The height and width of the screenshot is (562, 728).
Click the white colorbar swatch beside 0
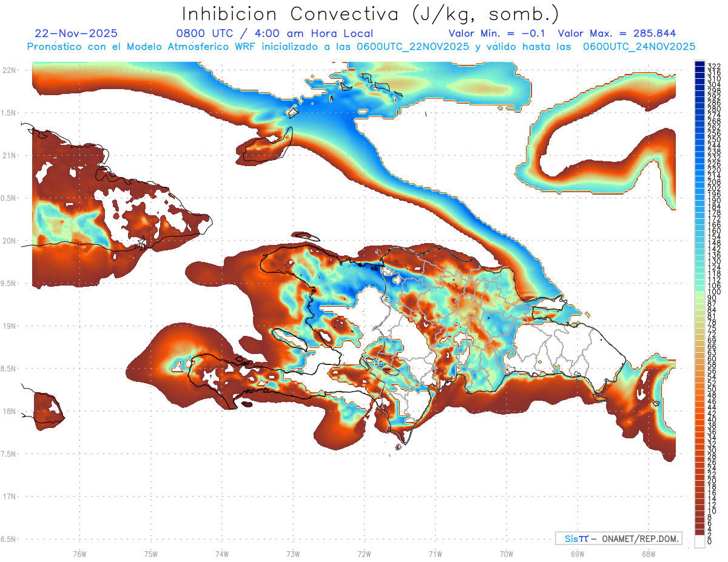tap(699, 542)
